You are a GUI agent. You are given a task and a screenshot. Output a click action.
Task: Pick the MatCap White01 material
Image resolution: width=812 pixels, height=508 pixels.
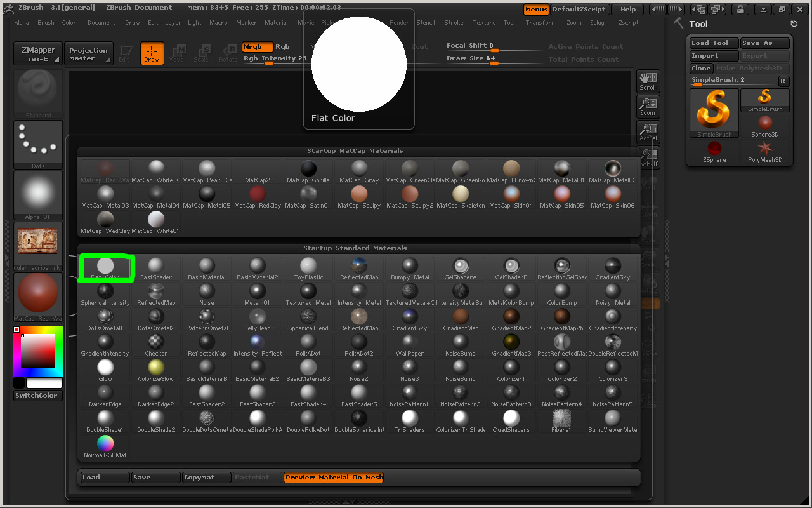click(x=156, y=222)
